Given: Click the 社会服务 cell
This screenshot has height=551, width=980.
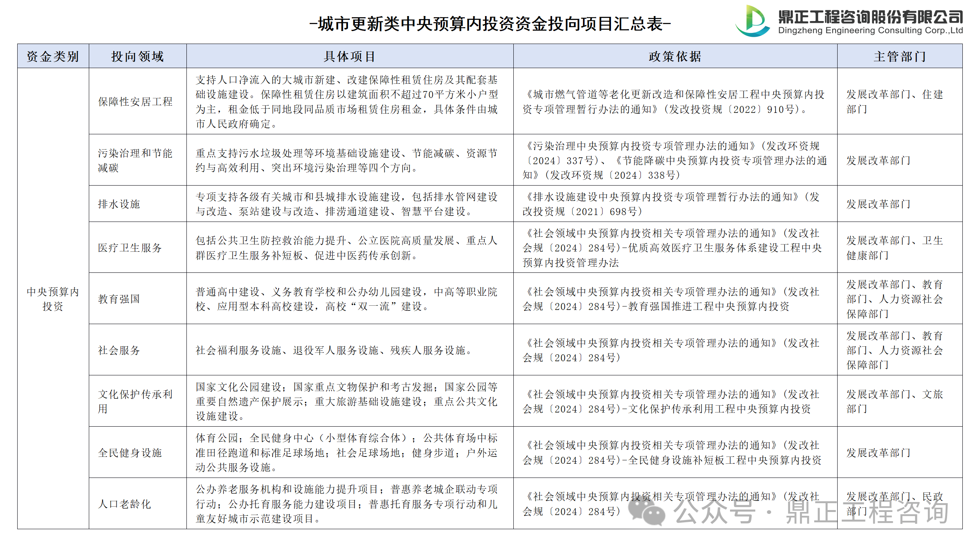Looking at the screenshot, I should pyautogui.click(x=119, y=350).
